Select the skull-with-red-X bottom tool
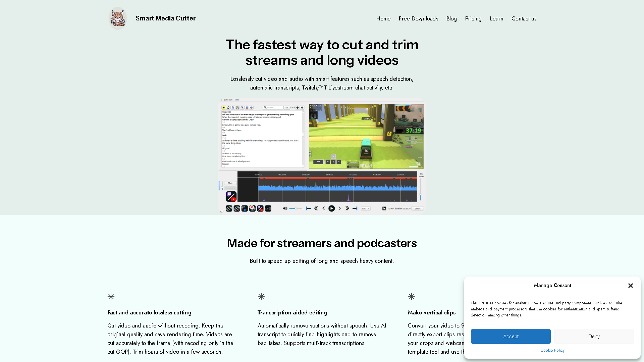Screen dimensions: 644x362 click(253, 208)
